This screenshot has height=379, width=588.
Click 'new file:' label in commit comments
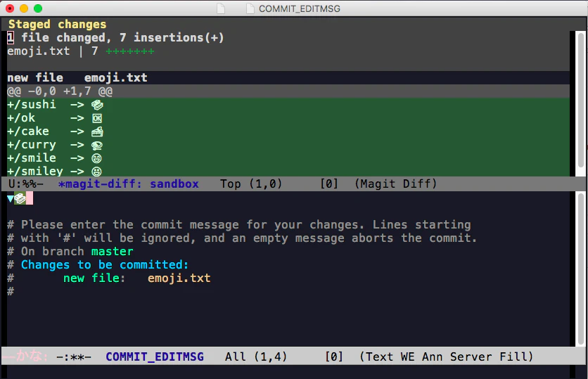pyautogui.click(x=94, y=278)
